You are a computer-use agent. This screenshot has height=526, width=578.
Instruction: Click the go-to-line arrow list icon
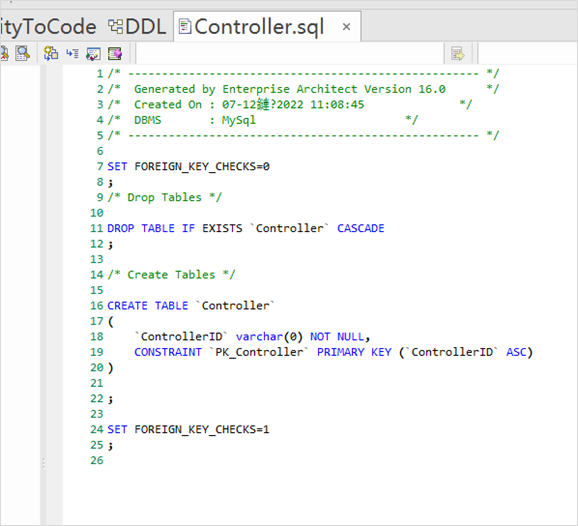point(72,54)
